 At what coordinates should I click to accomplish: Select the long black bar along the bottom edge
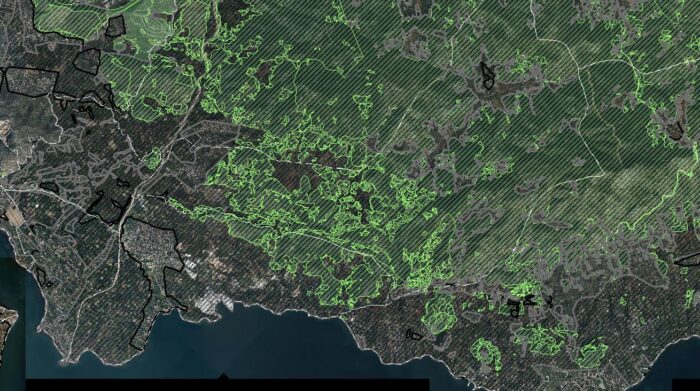click(228, 385)
